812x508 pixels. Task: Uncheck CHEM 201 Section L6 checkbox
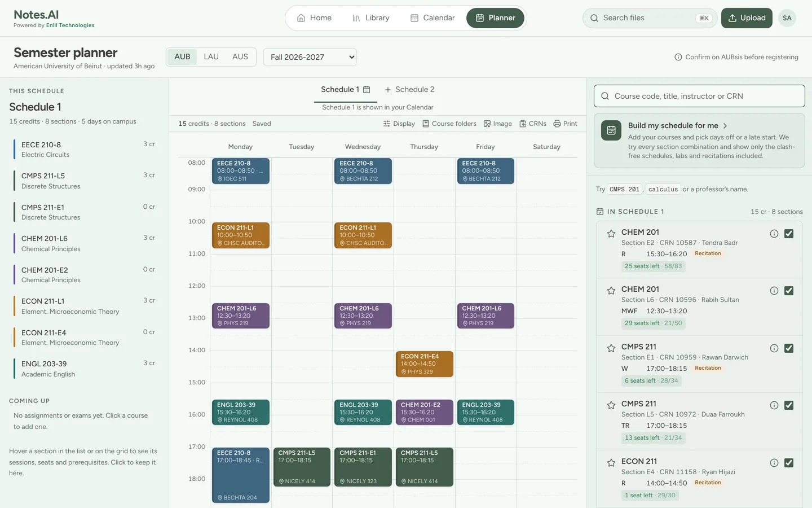point(789,291)
